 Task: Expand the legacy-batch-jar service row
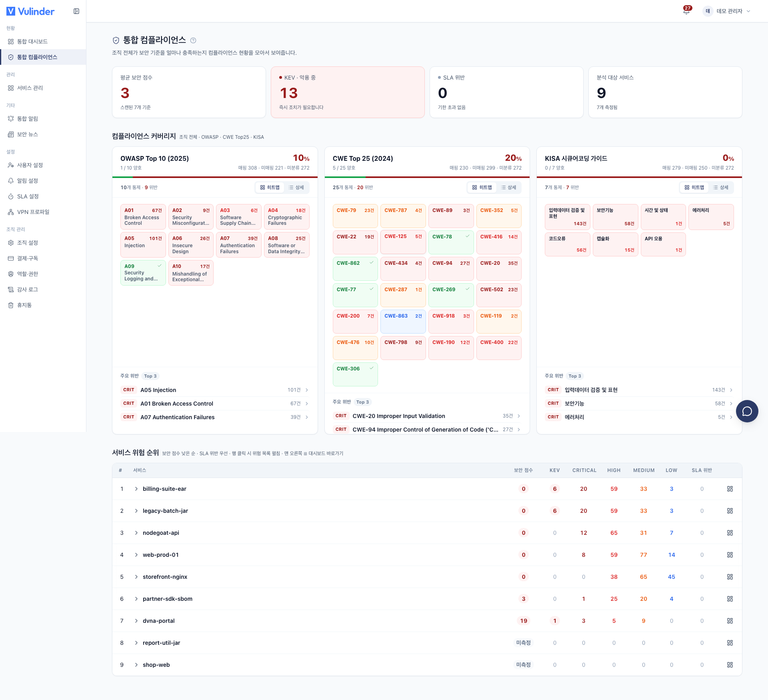coord(136,511)
